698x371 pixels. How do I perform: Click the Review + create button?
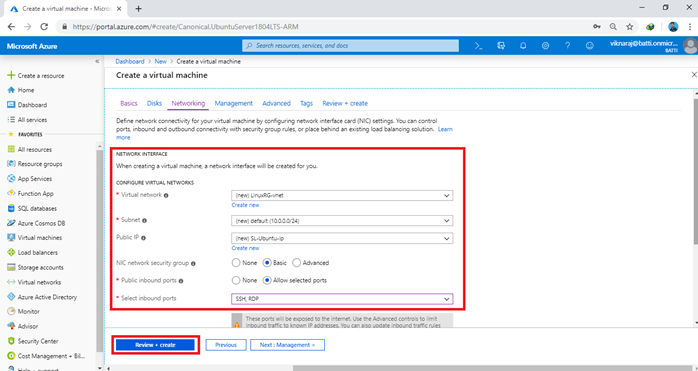tap(155, 345)
